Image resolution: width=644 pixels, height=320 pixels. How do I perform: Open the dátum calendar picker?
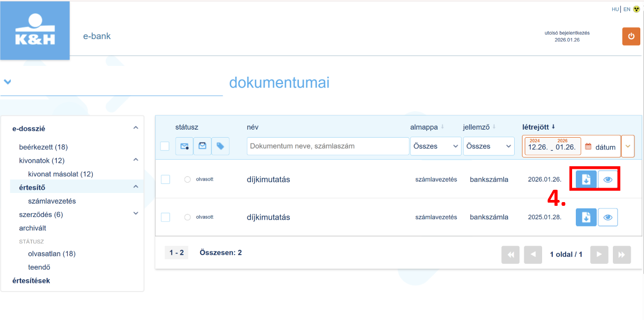coord(601,146)
